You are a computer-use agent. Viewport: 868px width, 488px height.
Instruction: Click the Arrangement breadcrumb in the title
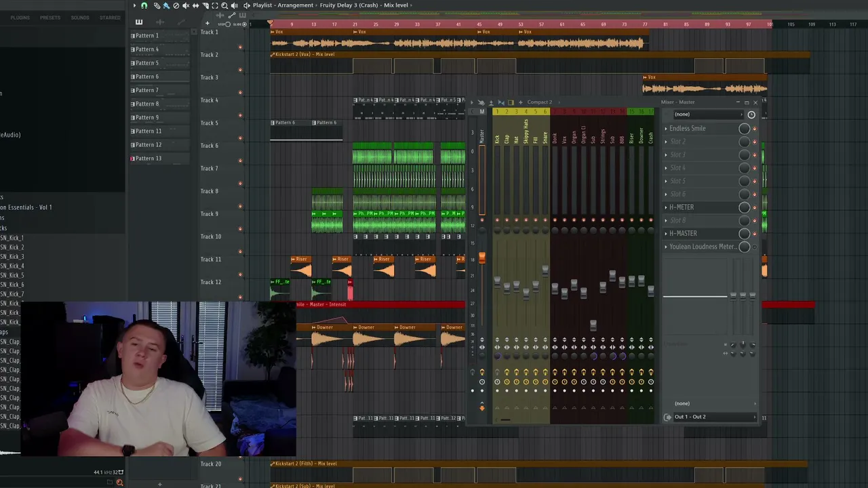[x=296, y=5]
